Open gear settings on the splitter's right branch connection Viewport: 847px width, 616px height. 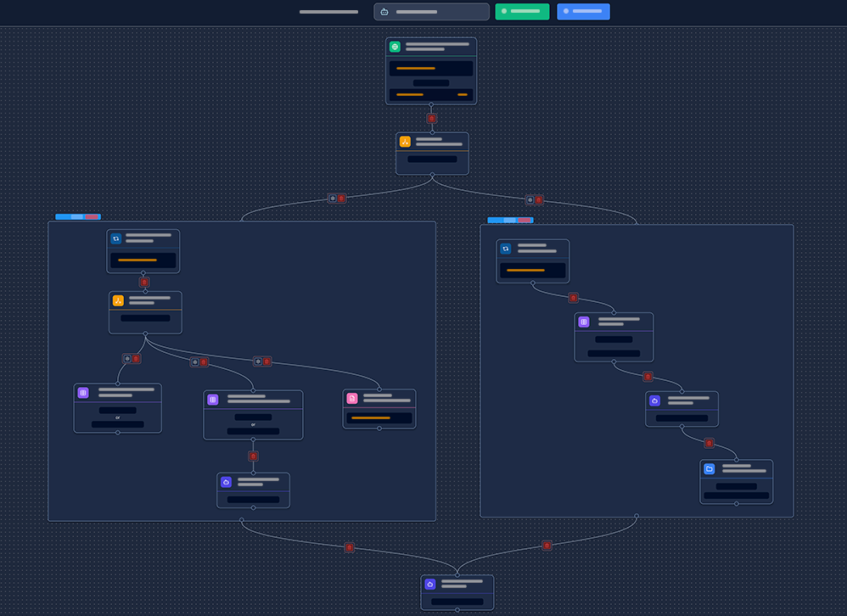tap(530, 199)
